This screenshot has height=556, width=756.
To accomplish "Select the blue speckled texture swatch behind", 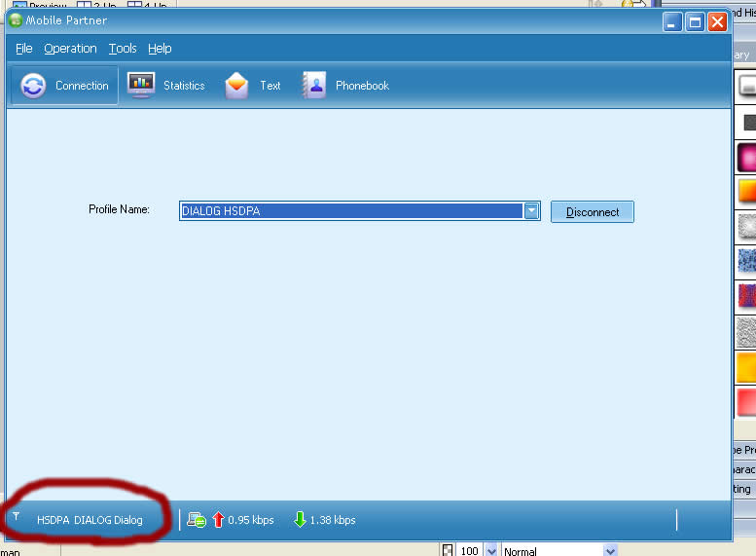I will pos(747,261).
